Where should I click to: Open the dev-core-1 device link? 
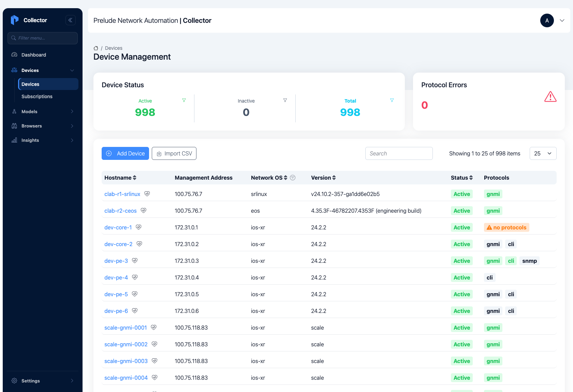118,227
